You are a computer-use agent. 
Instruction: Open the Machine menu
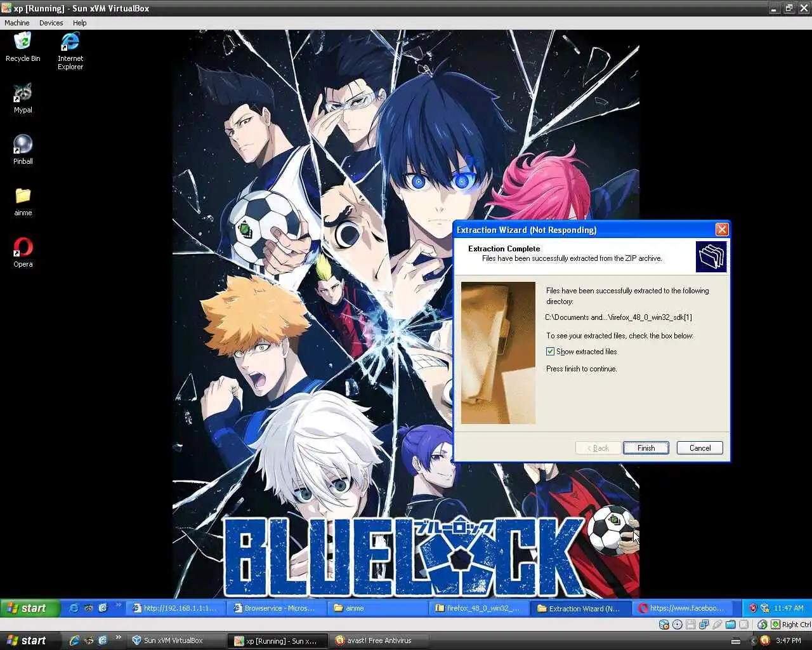coord(17,23)
